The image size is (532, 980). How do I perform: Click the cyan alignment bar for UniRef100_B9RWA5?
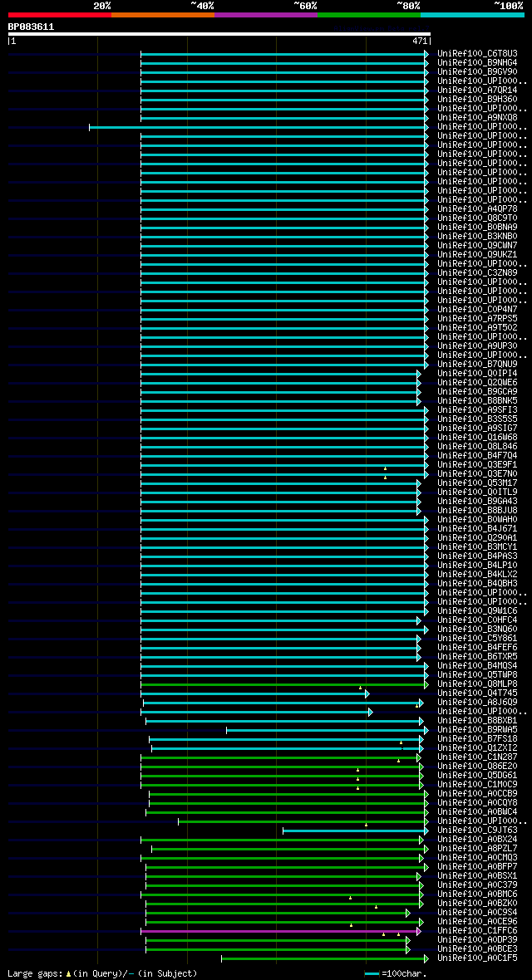click(x=326, y=730)
